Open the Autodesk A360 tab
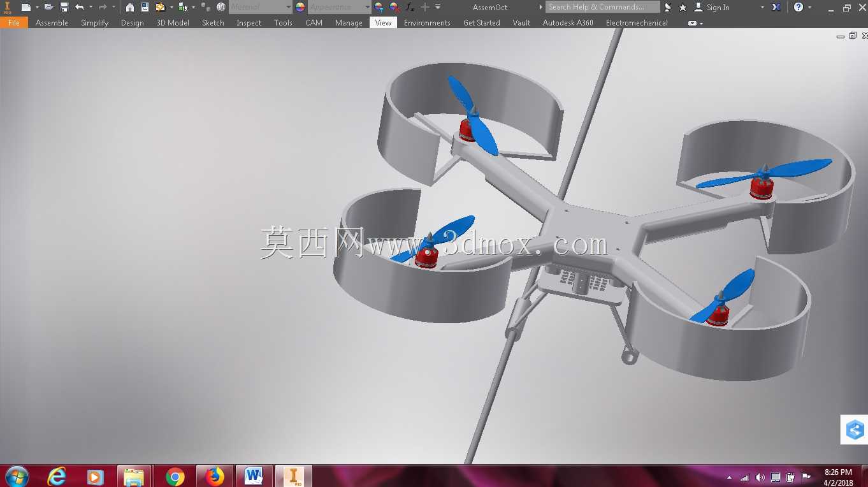The image size is (868, 487). click(x=568, y=22)
